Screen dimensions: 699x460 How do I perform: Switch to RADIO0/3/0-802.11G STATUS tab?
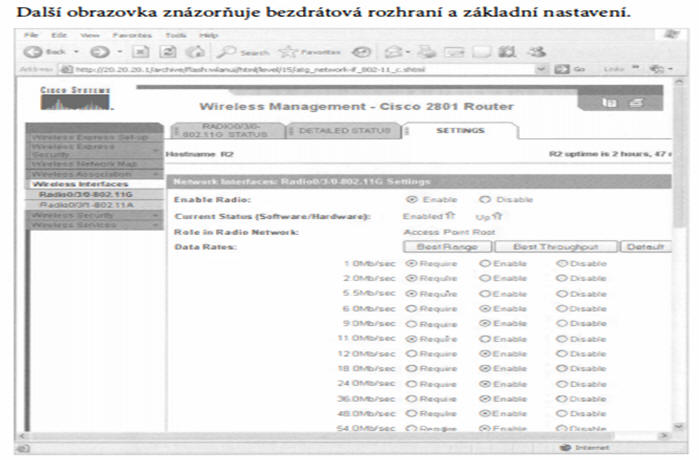pos(227,131)
